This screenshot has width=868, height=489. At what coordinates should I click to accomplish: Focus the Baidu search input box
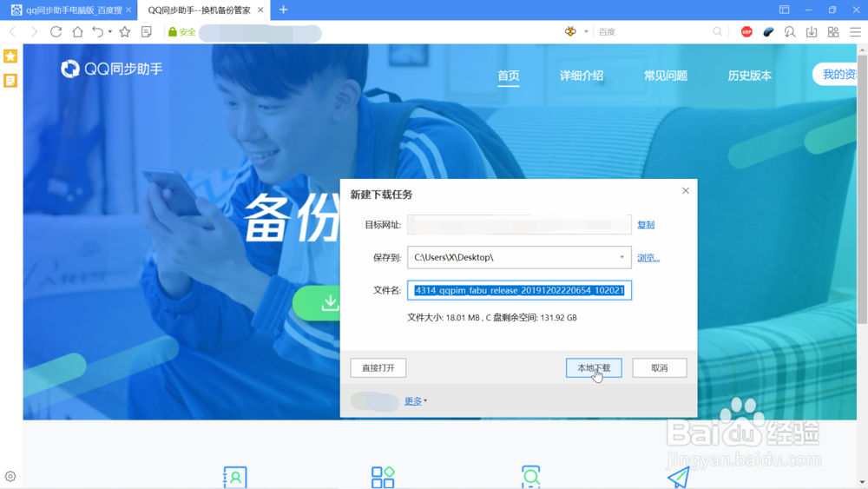[x=654, y=31]
